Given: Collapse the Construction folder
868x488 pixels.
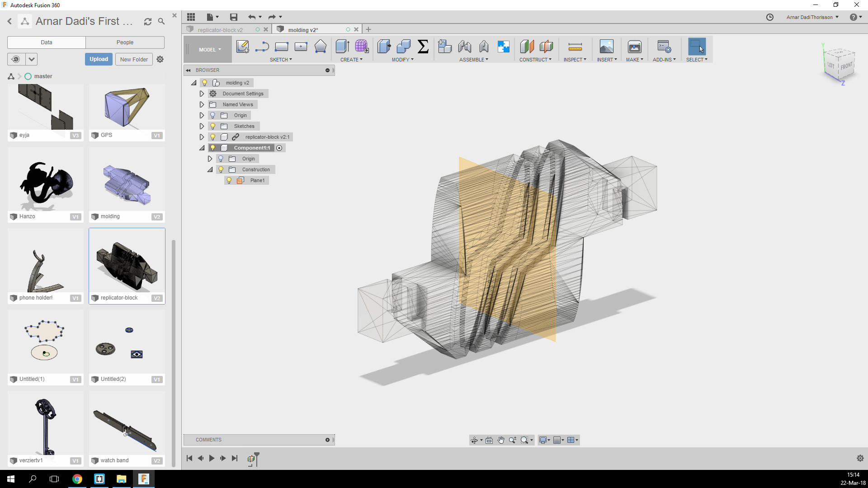Looking at the screenshot, I should tap(210, 169).
